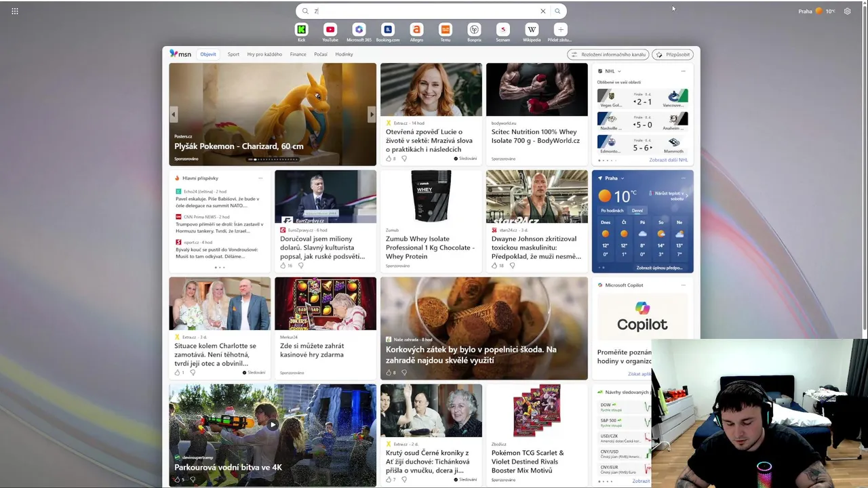This screenshot has width=868, height=488.
Task: Open the Allegro shortcut icon
Action: (x=416, y=29)
